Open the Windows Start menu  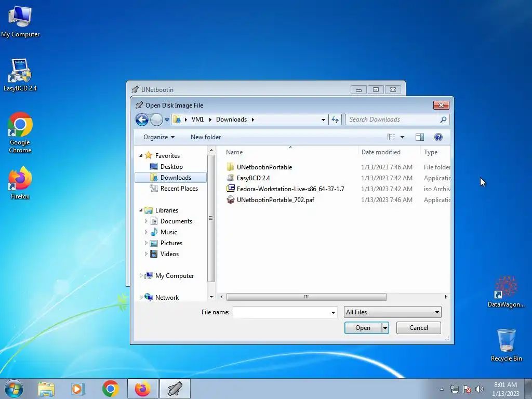(x=14, y=389)
